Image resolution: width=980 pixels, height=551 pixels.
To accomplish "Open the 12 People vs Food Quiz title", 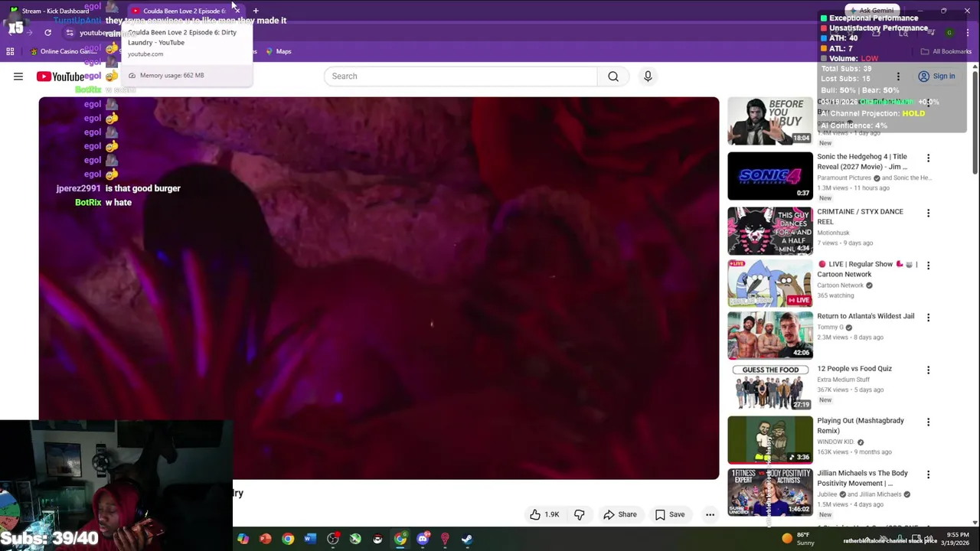I will (854, 368).
